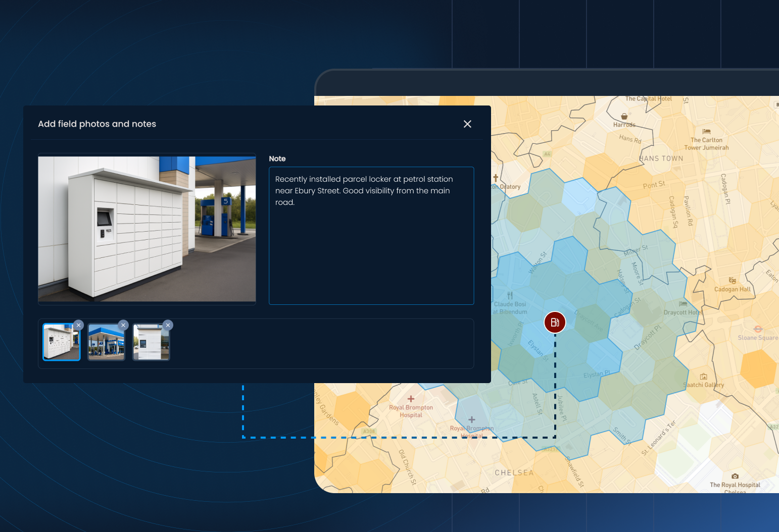Click the Note text area to edit it
The image size is (779, 532).
click(371, 236)
